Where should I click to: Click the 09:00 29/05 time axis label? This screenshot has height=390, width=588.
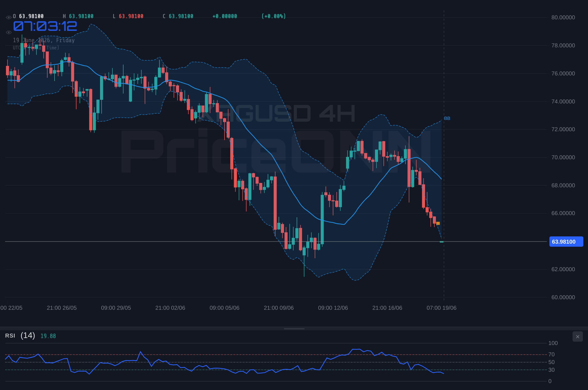[116, 308]
